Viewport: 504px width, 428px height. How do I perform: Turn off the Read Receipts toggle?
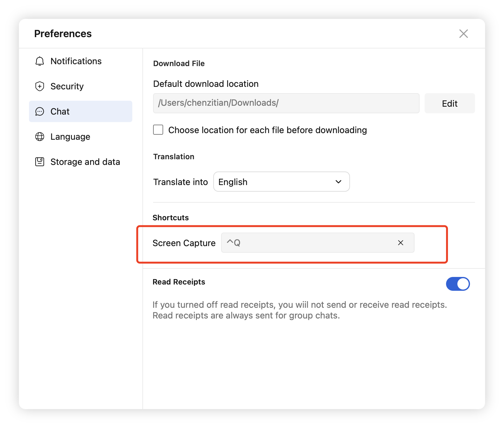pyautogui.click(x=458, y=284)
